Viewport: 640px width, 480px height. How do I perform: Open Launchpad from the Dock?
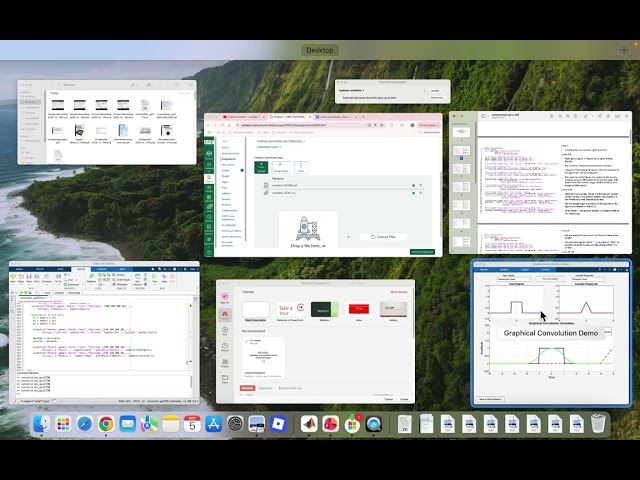tap(63, 424)
